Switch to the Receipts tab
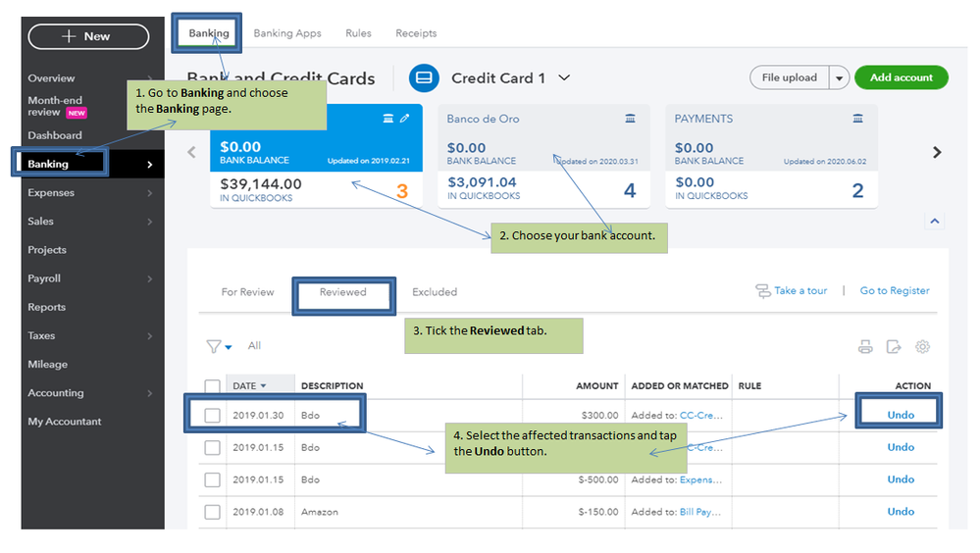The width and height of the screenshot is (980, 553). (416, 33)
